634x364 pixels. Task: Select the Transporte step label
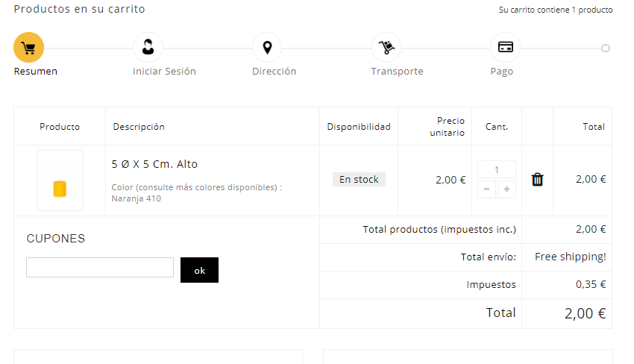[397, 72]
